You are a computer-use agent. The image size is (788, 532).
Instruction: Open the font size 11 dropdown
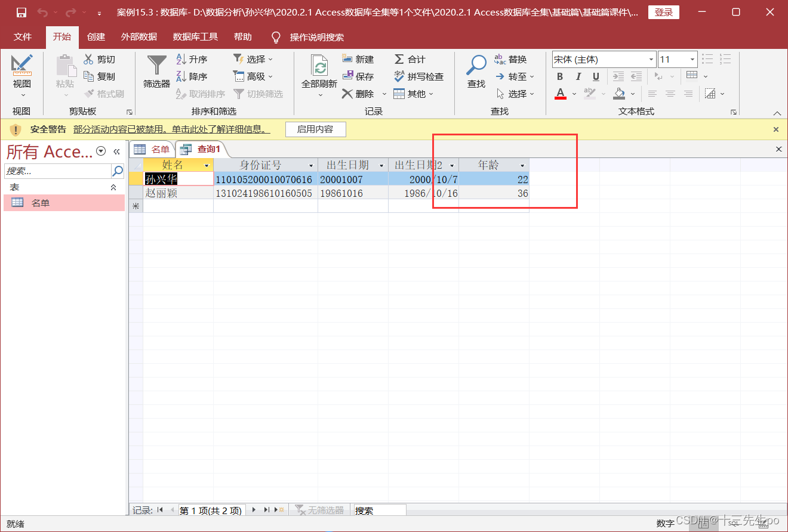pos(692,59)
